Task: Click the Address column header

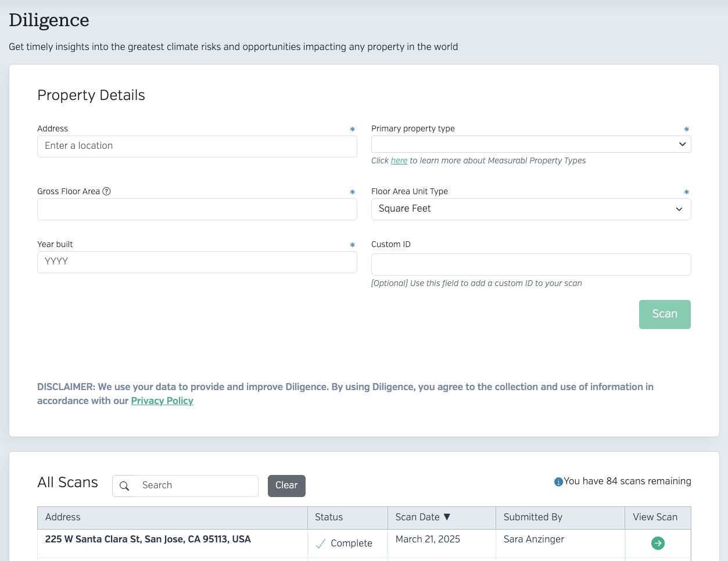Action: click(173, 517)
